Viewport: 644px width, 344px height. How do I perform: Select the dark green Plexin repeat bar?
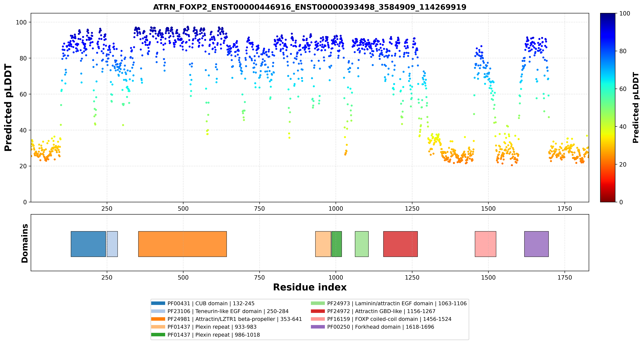[336, 244]
